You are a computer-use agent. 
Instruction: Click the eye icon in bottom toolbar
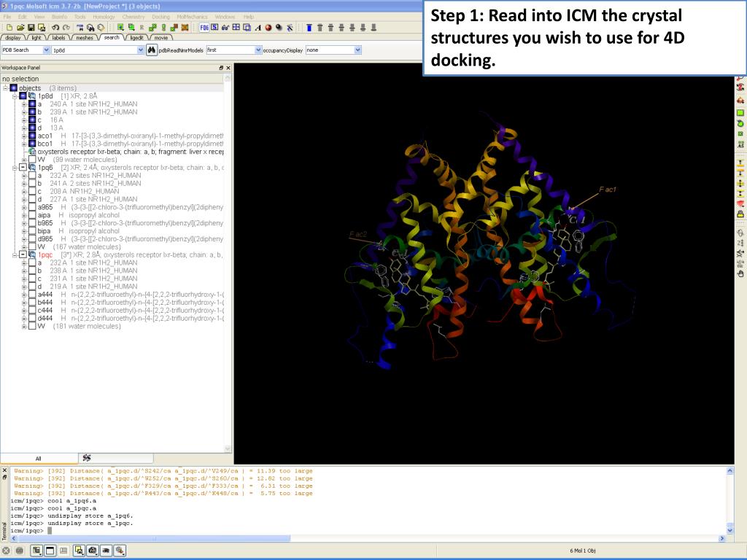pyautogui.click(x=106, y=551)
